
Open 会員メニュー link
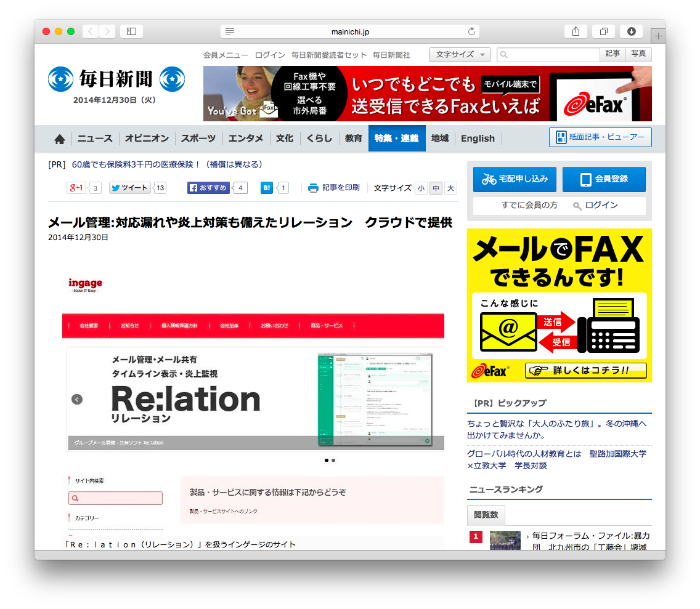pos(226,55)
